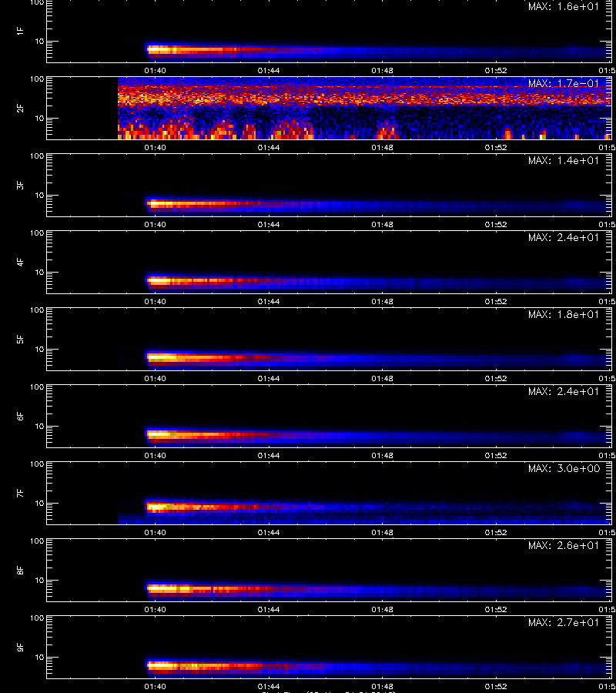Click the 01:52 time label below panel 2F
The image size is (616, 693).
pyautogui.click(x=496, y=148)
